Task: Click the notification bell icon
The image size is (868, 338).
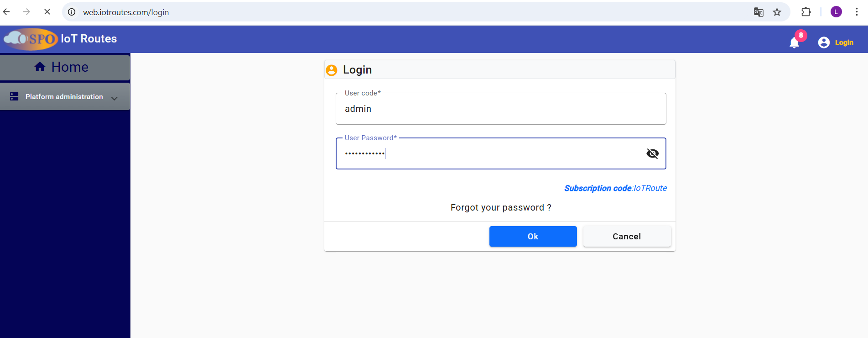Action: pos(794,43)
